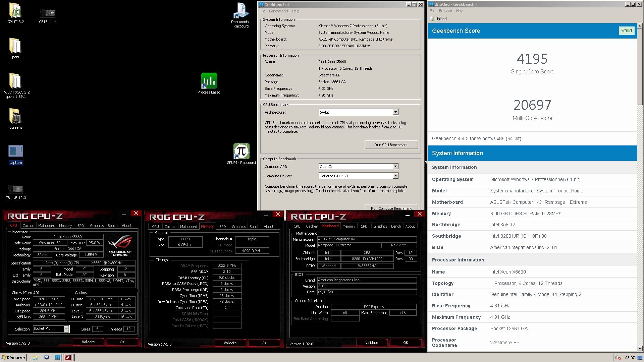The height and width of the screenshot is (362, 644).
Task: Click scroll-down arrow in Geekbench results
Action: 640,349
